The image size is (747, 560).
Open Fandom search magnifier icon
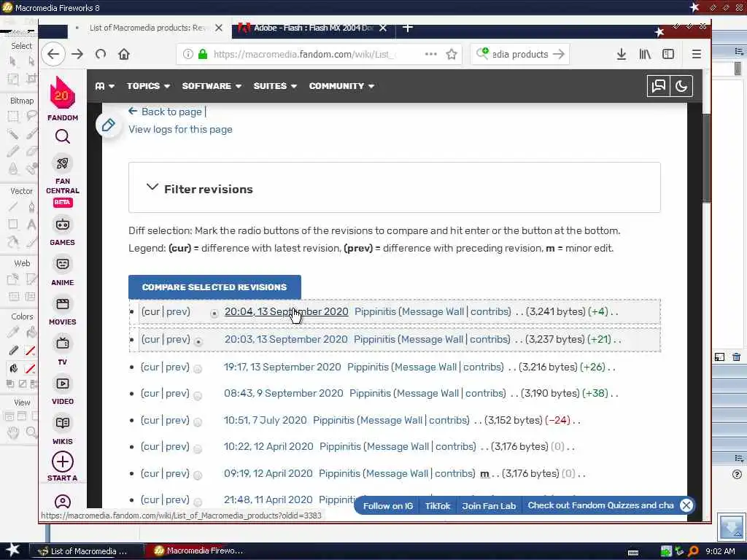coord(63,136)
